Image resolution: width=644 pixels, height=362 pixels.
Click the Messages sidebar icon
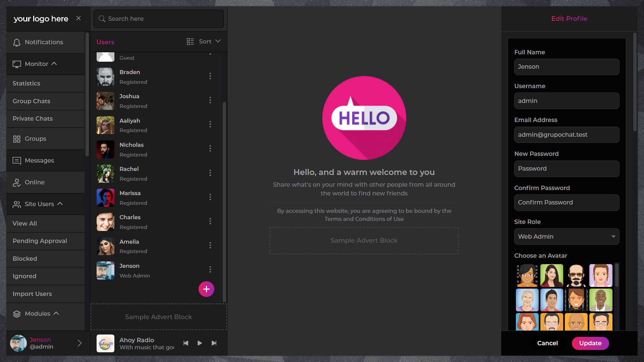point(16,160)
